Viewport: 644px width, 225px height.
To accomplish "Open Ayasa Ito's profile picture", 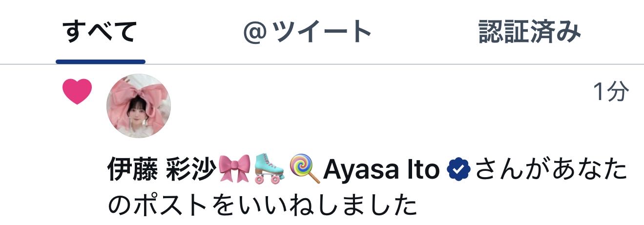I will click(139, 106).
